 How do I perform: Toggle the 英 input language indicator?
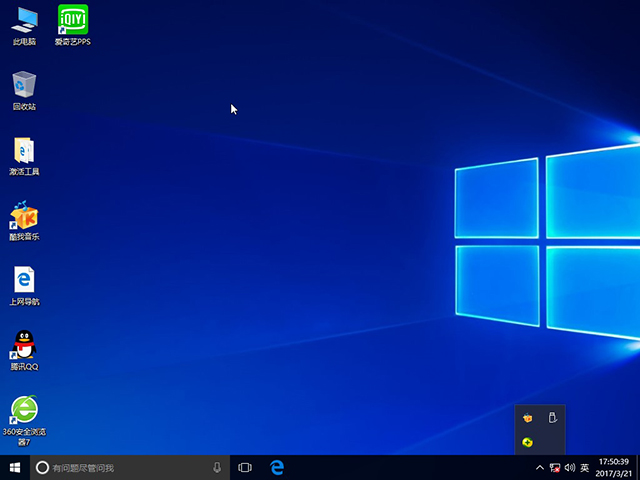pyautogui.click(x=584, y=467)
